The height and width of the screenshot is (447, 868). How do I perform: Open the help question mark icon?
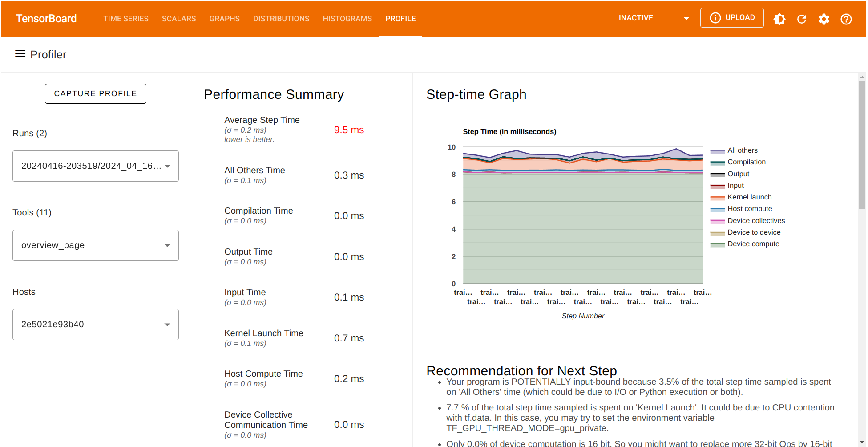(846, 19)
